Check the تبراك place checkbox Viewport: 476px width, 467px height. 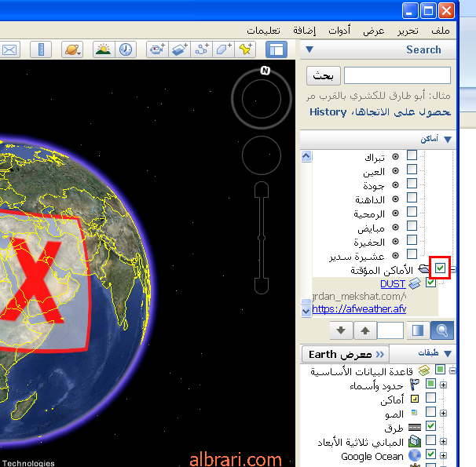(412, 155)
